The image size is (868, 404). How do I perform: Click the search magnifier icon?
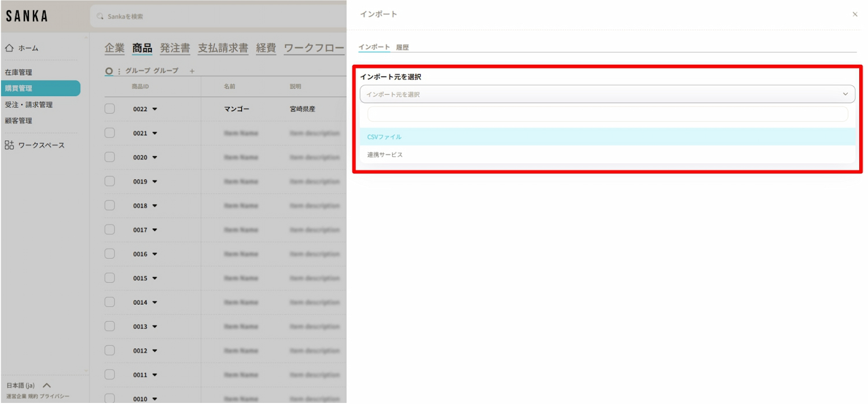pos(101,16)
